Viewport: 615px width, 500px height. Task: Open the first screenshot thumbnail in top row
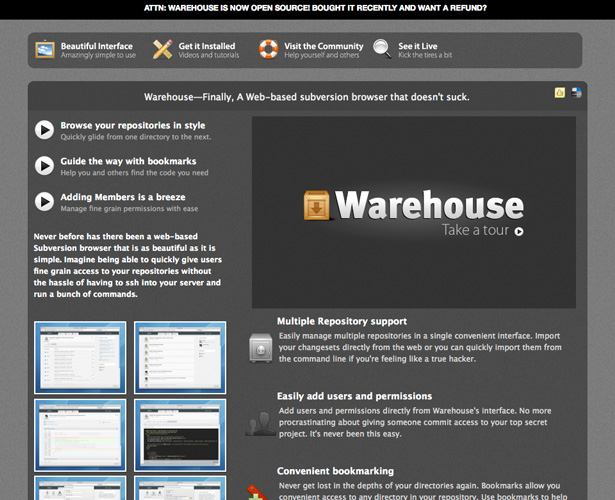80,358
